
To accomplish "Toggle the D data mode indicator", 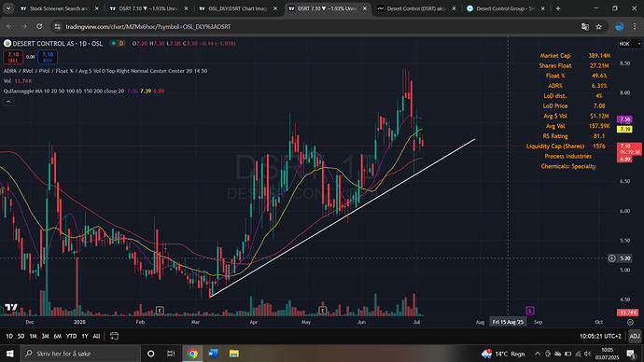I will [121, 44].
